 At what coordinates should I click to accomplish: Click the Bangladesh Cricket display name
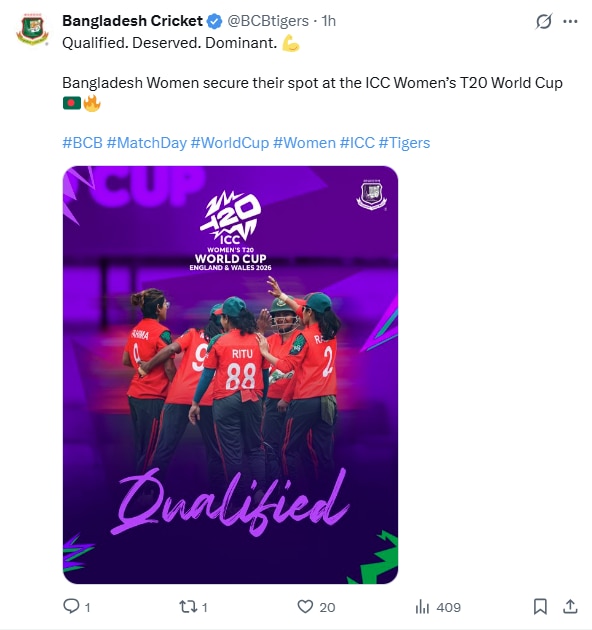132,21
